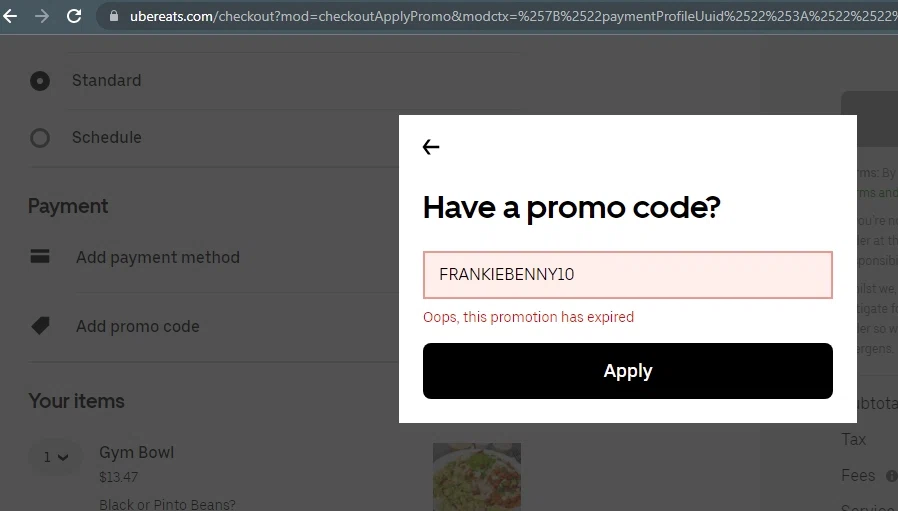Viewport: 898px width, 511px height.
Task: Select the Standard delivery radio button
Action: tap(40, 81)
